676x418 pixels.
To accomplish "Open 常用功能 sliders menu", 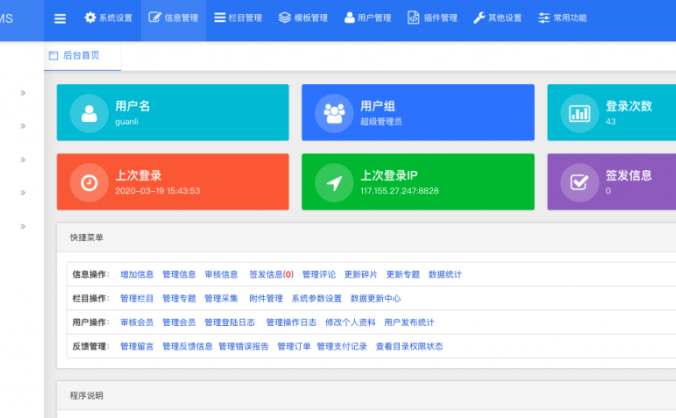I will (x=563, y=18).
